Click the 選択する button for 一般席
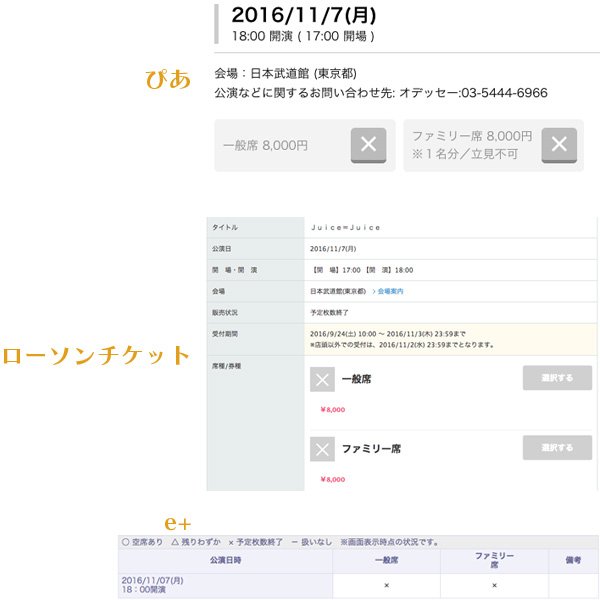 [557, 378]
